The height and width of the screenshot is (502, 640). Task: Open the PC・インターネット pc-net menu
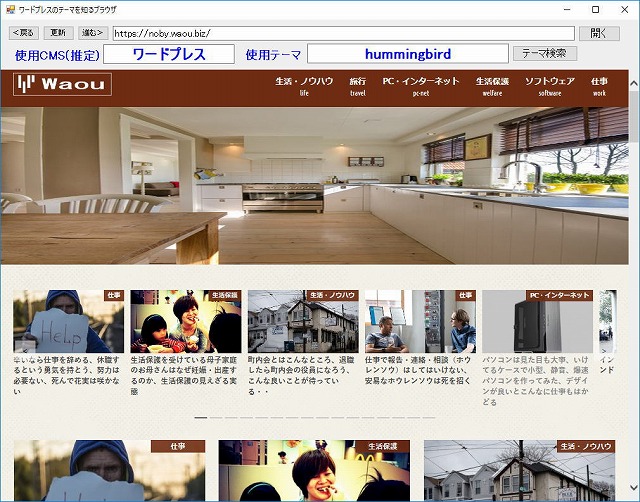point(421,86)
